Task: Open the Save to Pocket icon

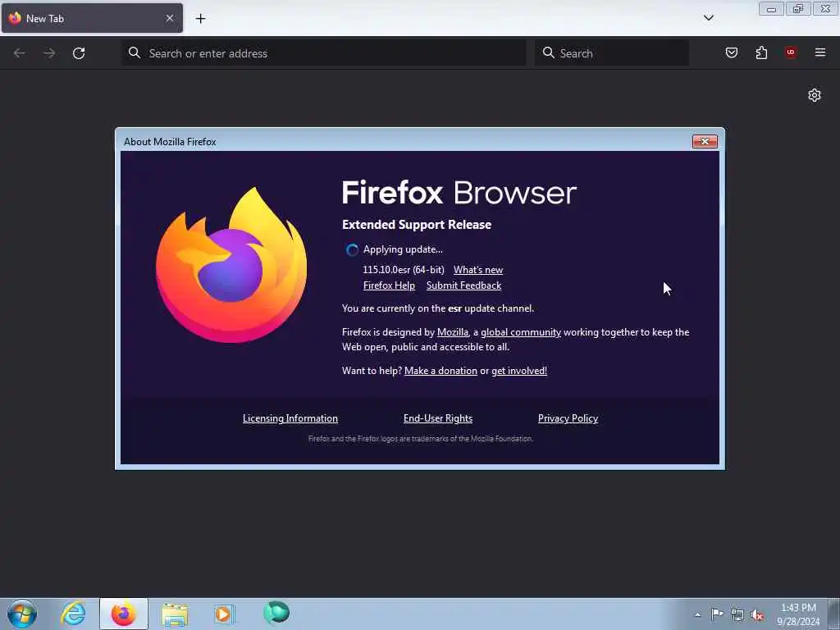Action: [732, 52]
